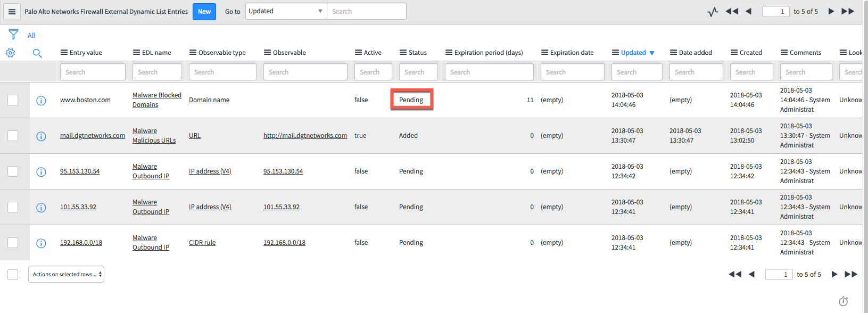Open the Go to field dropdown
This screenshot has width=868, height=313.
click(x=286, y=11)
